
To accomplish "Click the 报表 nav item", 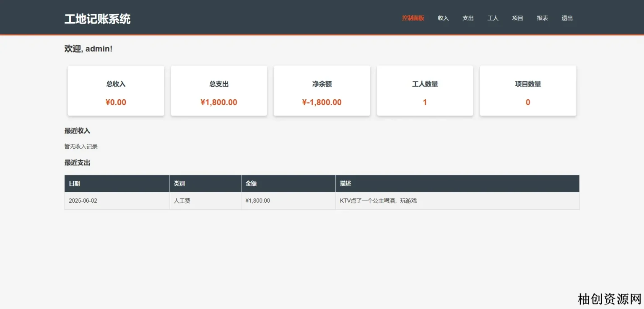I will tap(542, 18).
